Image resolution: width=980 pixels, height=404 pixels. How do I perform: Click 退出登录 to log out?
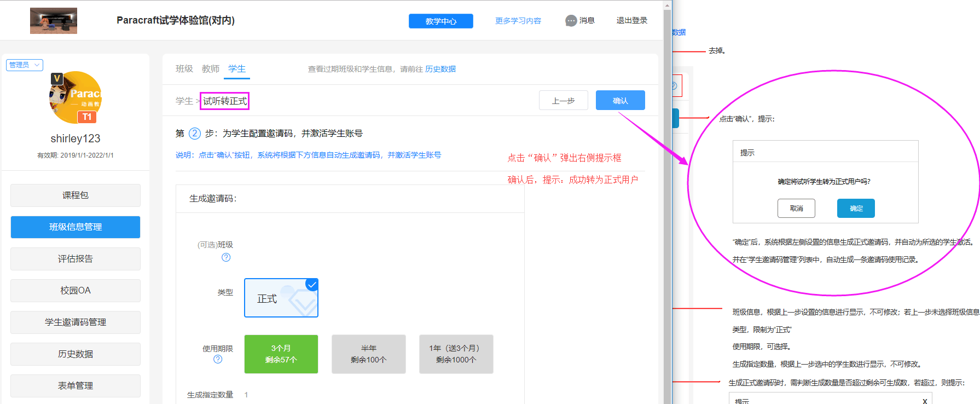pos(632,20)
